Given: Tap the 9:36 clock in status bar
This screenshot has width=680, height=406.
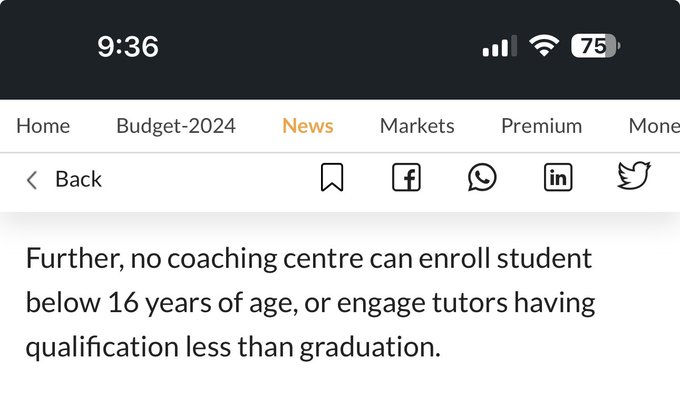Looking at the screenshot, I should click(128, 46).
